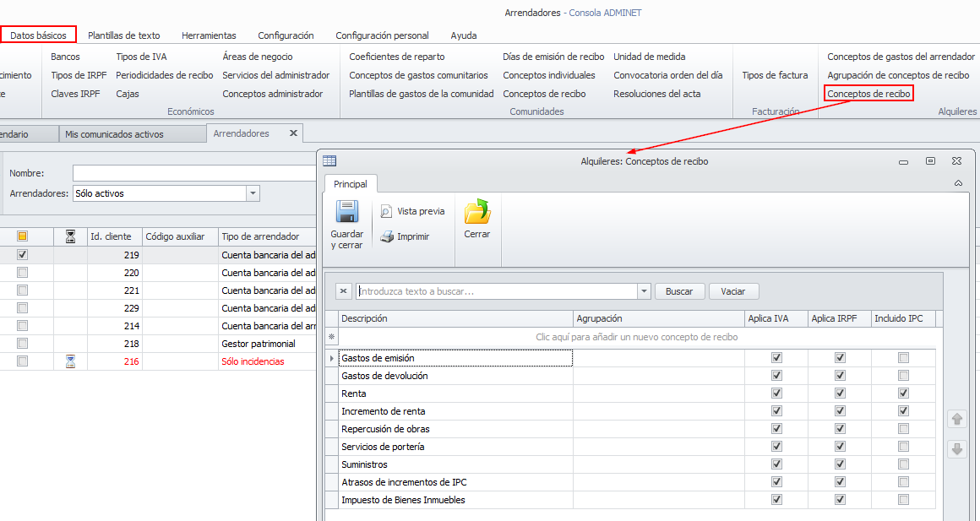Select the Principal tab in dialog
The width and height of the screenshot is (980, 521).
pos(351,184)
